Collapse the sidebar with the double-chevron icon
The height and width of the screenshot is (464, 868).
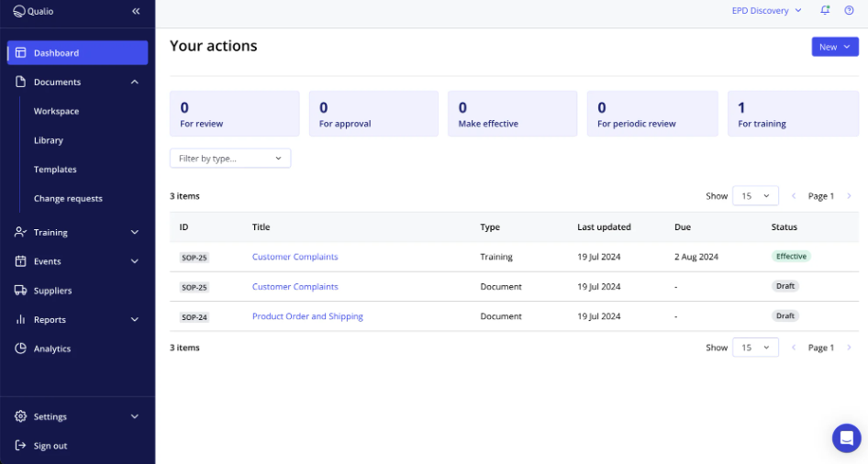[x=136, y=11]
